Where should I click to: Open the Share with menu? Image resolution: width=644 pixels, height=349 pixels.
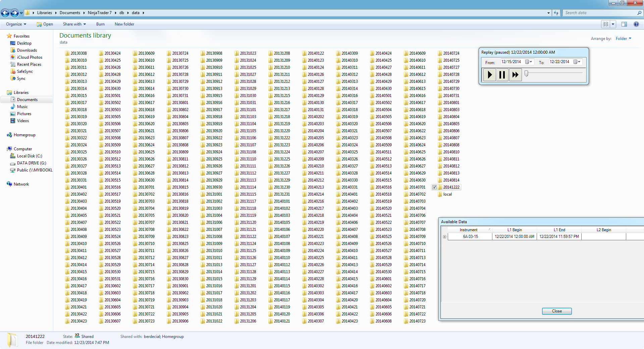point(74,24)
